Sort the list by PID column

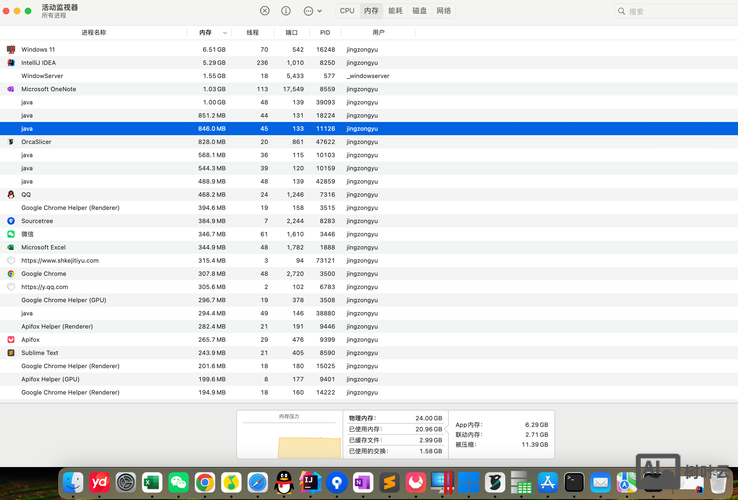325,33
